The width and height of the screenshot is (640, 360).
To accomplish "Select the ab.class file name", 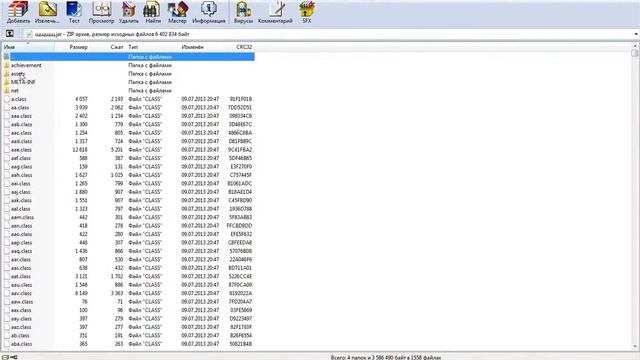I will click(x=20, y=336).
